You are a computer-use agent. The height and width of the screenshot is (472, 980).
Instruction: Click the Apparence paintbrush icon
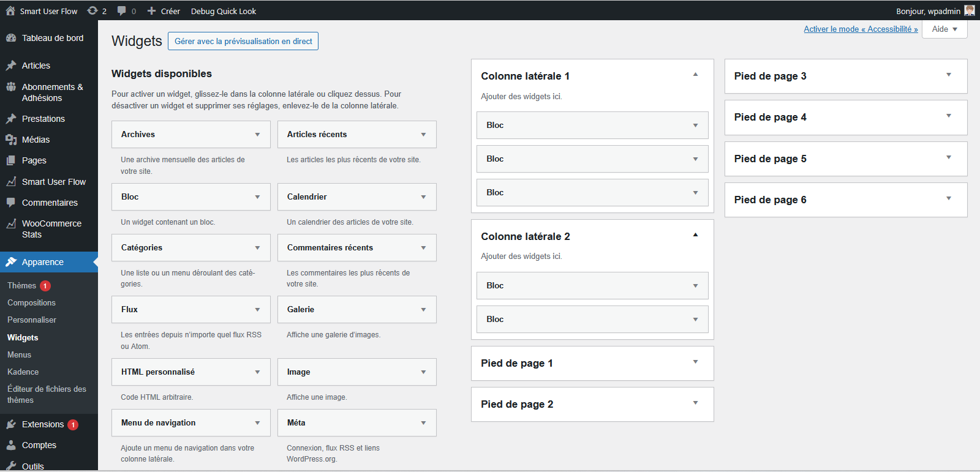click(x=11, y=262)
